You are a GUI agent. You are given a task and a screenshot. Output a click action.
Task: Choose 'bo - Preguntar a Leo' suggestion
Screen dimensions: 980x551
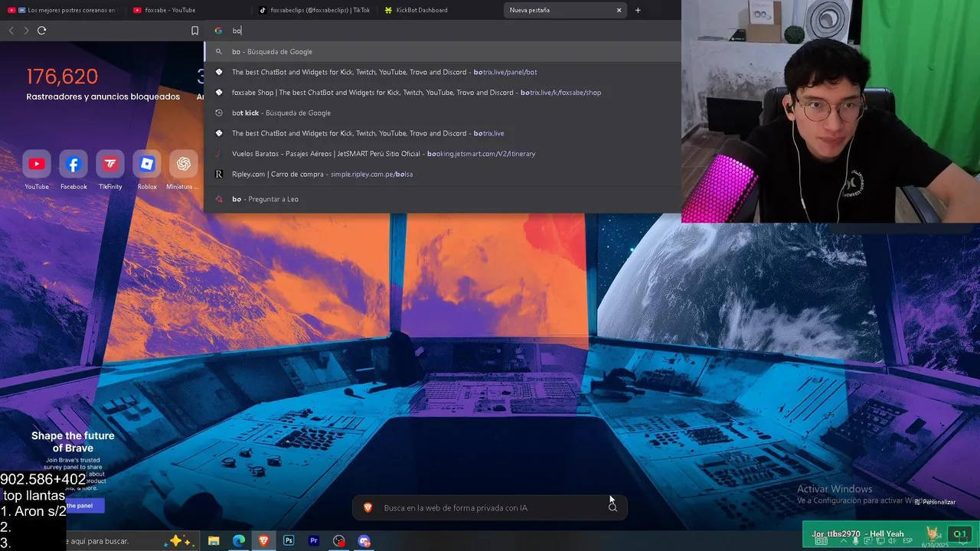pos(443,199)
